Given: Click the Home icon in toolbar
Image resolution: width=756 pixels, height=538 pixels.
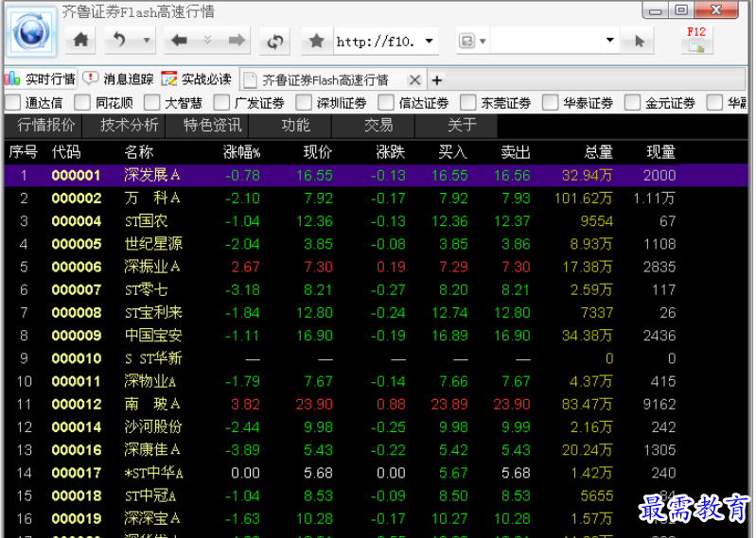Looking at the screenshot, I should coord(81,41).
